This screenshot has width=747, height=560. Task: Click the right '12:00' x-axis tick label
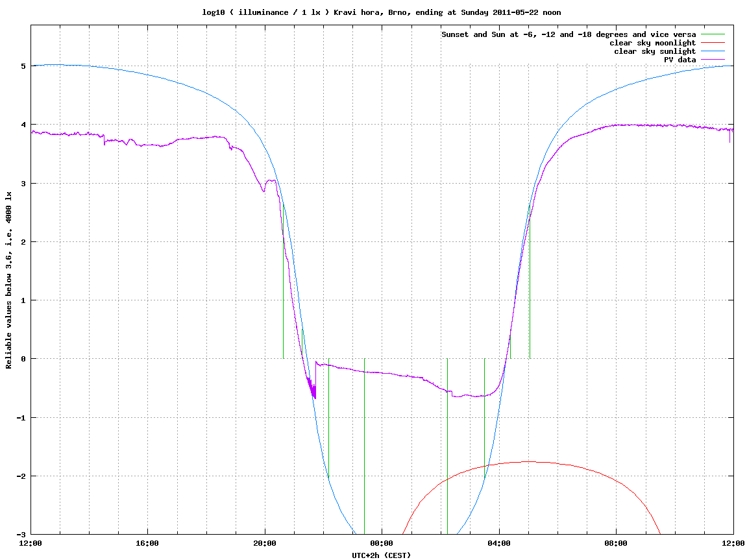733,543
